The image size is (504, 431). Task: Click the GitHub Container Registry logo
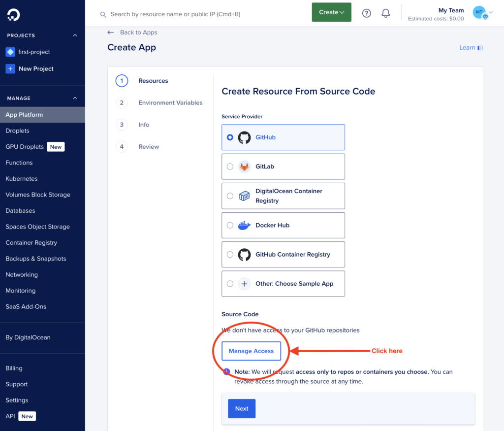[x=244, y=255]
